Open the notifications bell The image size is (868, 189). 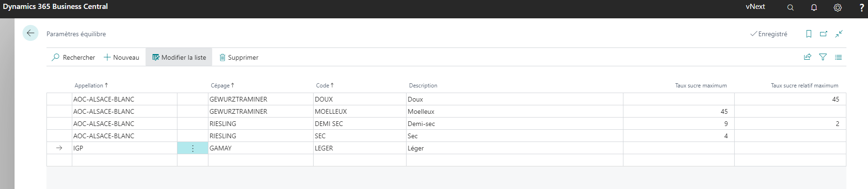(x=814, y=8)
